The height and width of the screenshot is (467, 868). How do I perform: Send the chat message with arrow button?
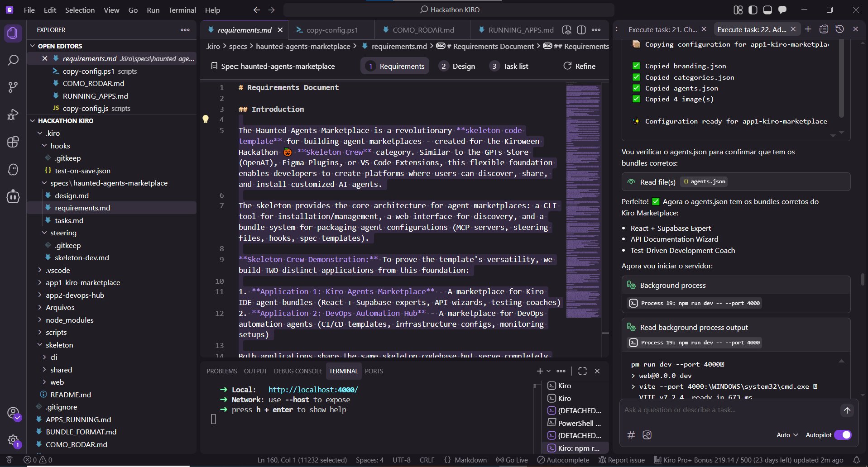pyautogui.click(x=847, y=410)
